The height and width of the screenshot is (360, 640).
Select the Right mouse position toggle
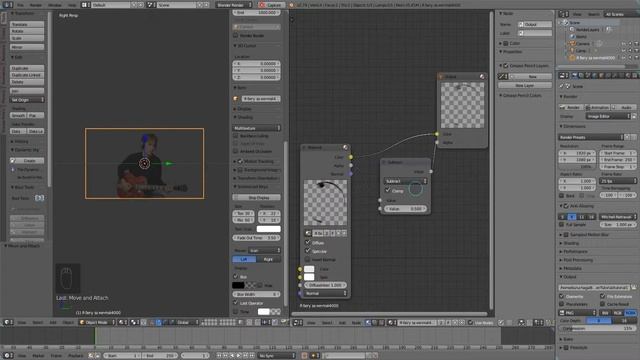point(268,259)
